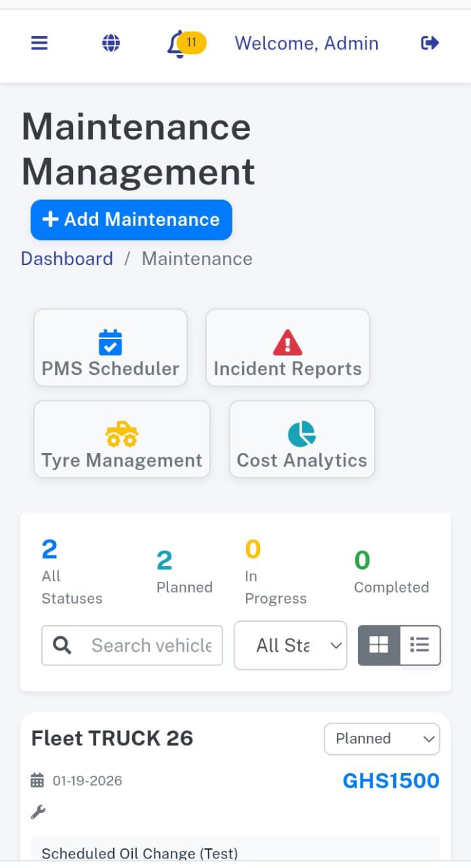Focus the Search vehicle input field
The image size is (471, 868).
(150, 646)
